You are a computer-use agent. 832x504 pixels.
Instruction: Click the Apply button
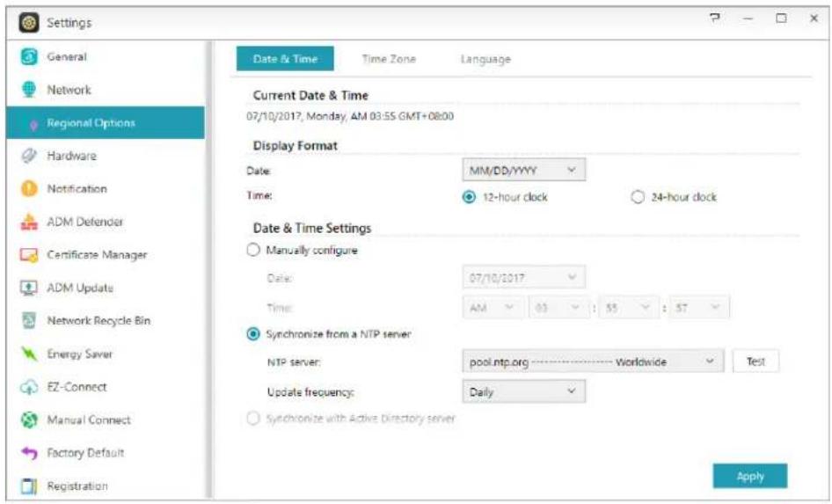[x=749, y=477]
